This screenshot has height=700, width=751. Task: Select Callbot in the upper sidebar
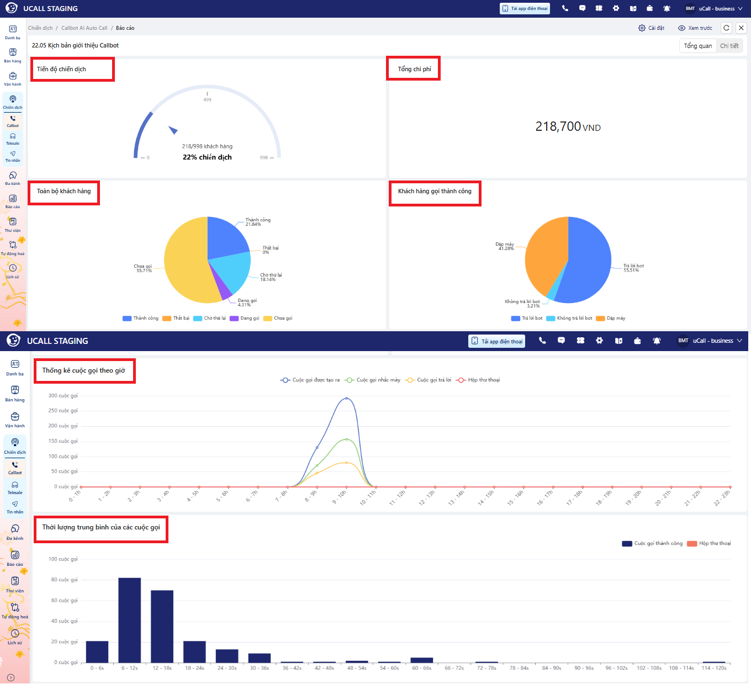point(13,121)
